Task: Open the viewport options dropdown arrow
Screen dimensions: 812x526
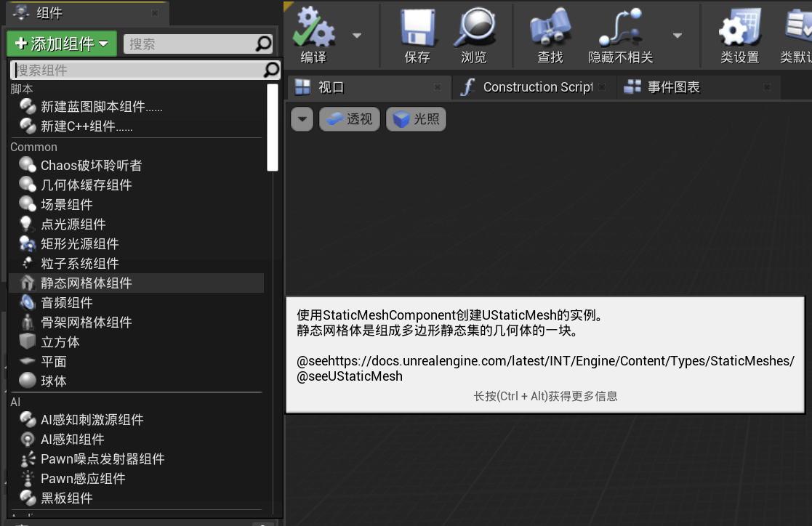Action: tap(302, 120)
